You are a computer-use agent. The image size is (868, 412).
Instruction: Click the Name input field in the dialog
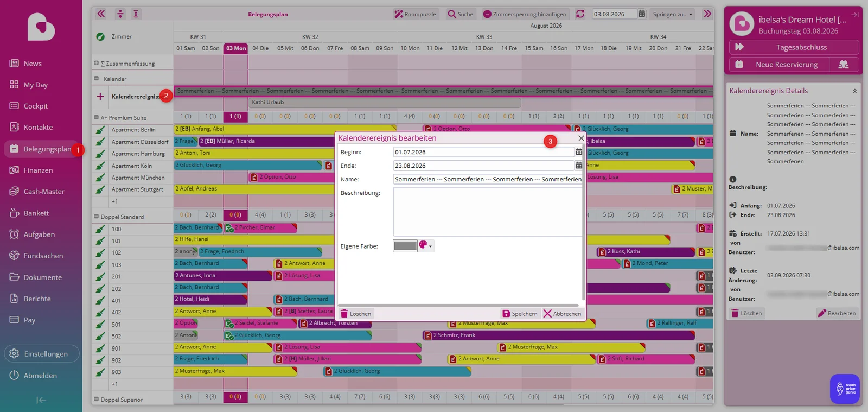tap(487, 179)
